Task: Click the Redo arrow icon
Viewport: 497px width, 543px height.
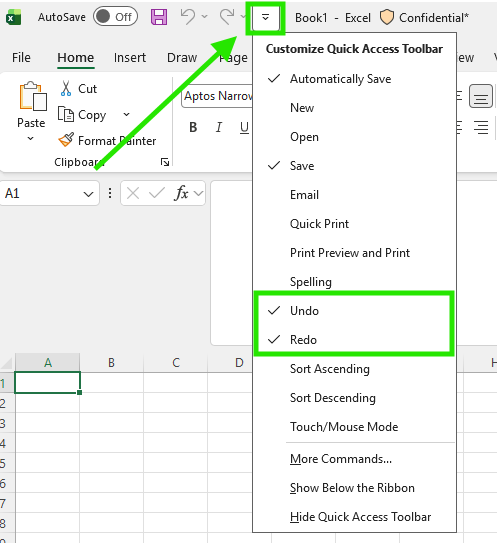Action: click(227, 17)
